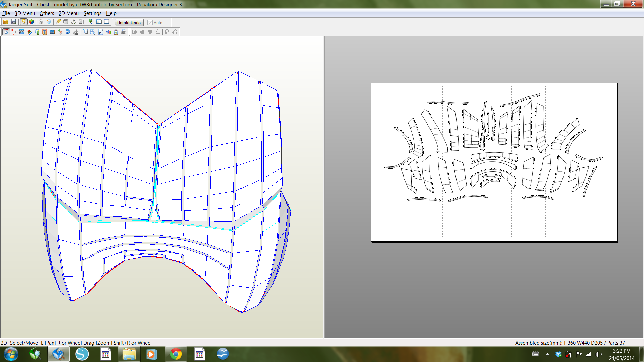Open the 3D Menu

(x=24, y=13)
